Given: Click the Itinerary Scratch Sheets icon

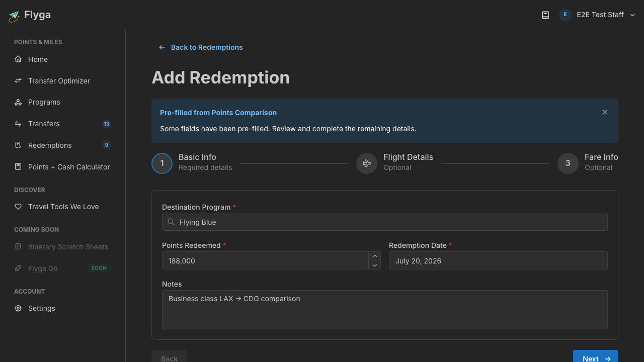Looking at the screenshot, I should pyautogui.click(x=18, y=247).
